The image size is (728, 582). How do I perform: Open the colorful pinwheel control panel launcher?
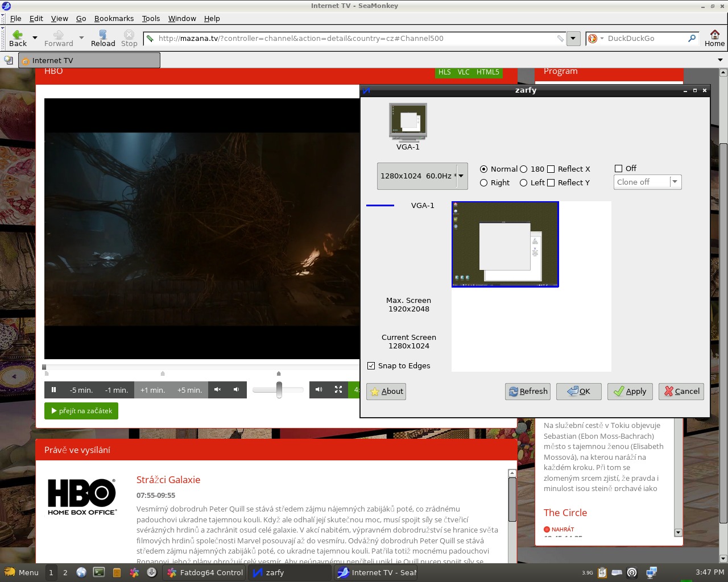coord(134,572)
